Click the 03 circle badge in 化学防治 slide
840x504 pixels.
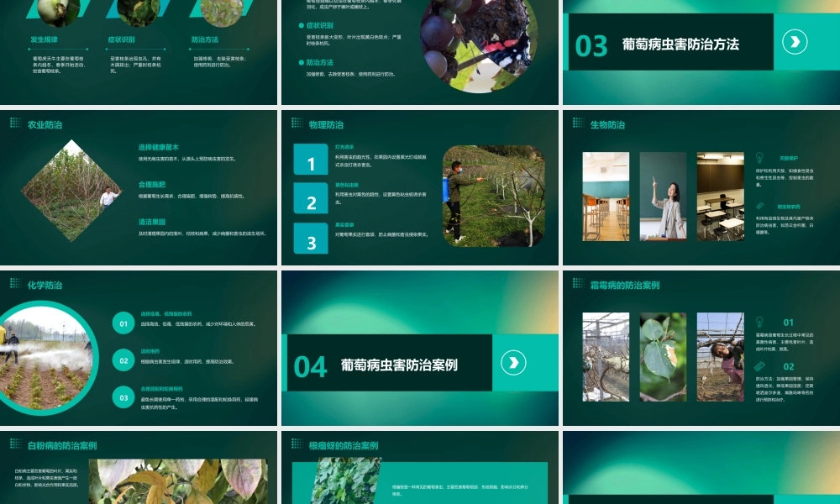[x=123, y=397]
